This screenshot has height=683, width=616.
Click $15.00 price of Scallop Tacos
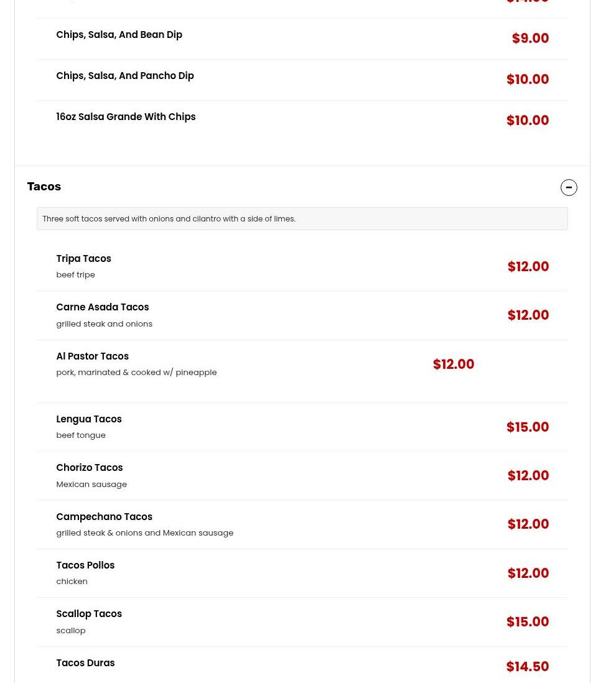[x=527, y=622]
